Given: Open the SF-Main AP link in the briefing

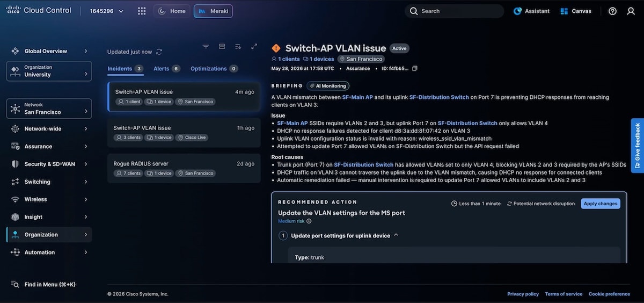Looking at the screenshot, I should pos(357,97).
